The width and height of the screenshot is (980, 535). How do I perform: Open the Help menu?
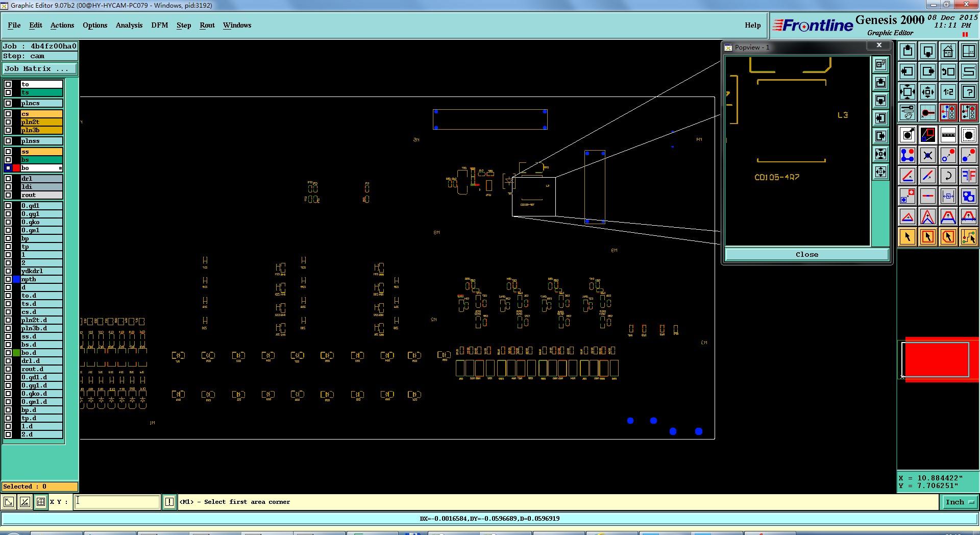point(752,25)
